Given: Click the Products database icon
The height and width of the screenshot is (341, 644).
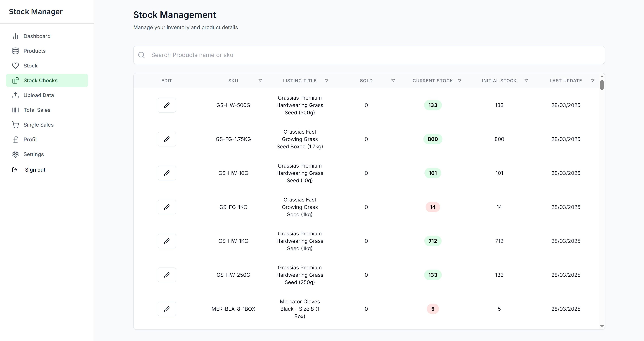Looking at the screenshot, I should click(x=16, y=51).
